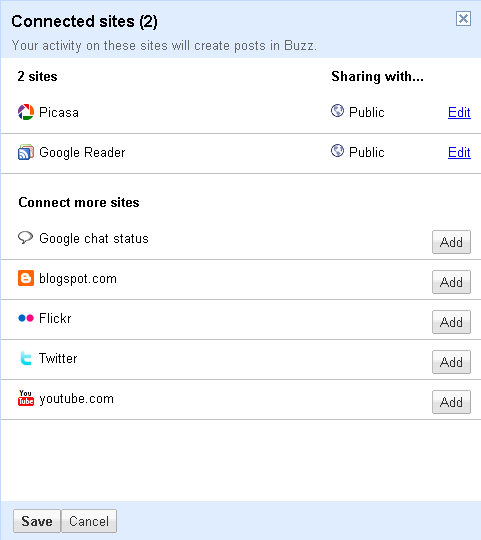Close the Connected sites dialog
This screenshot has height=540, width=481.
(463, 18)
